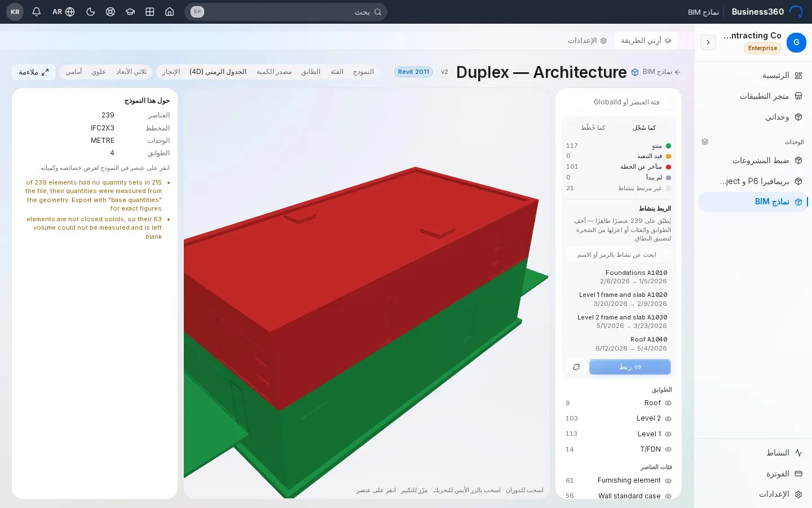
Task: Select Roof A1040 activity row
Action: tap(619, 344)
